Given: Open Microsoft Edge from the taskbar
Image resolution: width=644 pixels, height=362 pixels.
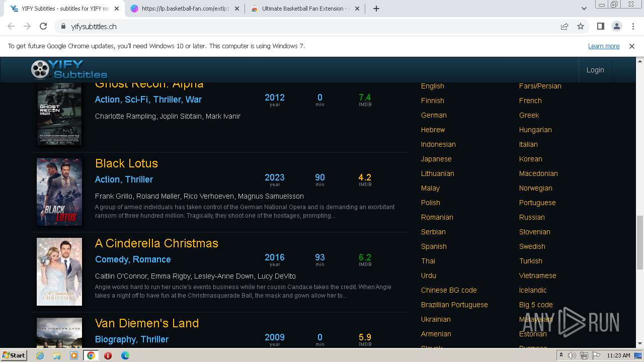Looking at the screenshot, I should [x=125, y=355].
